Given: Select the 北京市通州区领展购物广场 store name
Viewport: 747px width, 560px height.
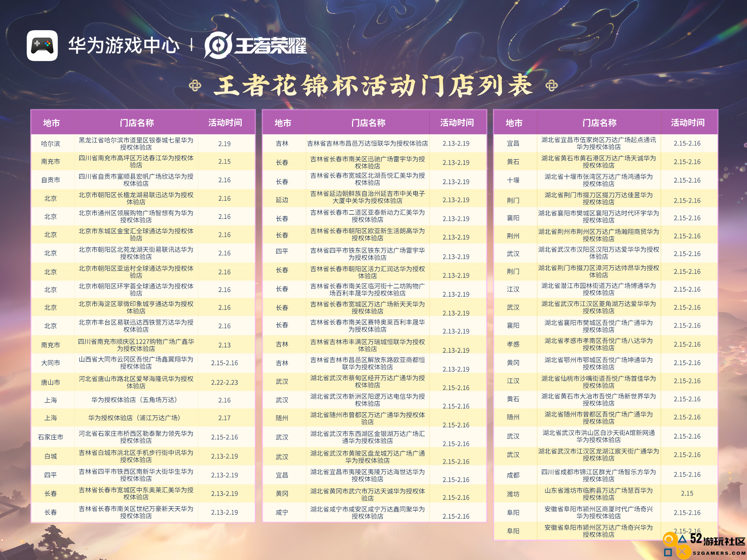Looking at the screenshot, I should (136, 217).
